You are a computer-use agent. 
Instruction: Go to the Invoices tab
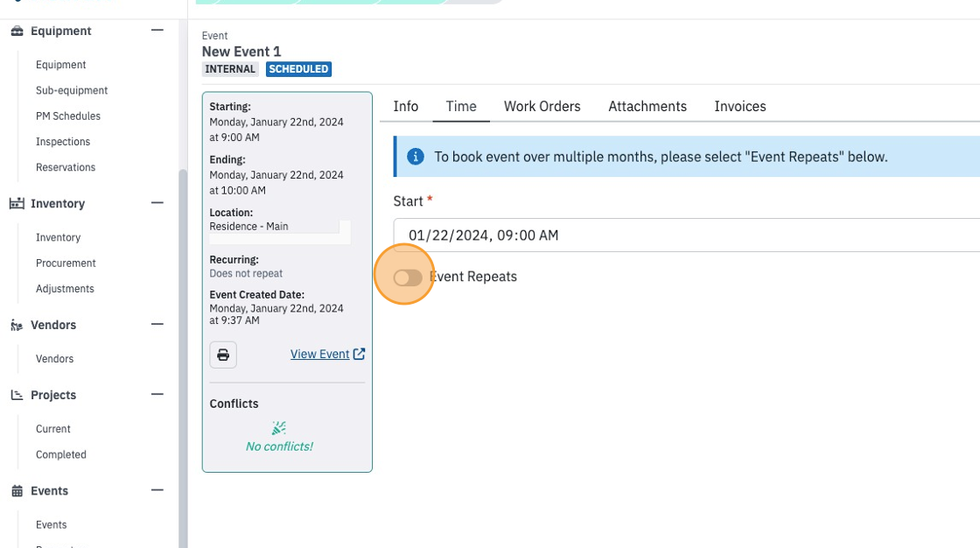(740, 106)
